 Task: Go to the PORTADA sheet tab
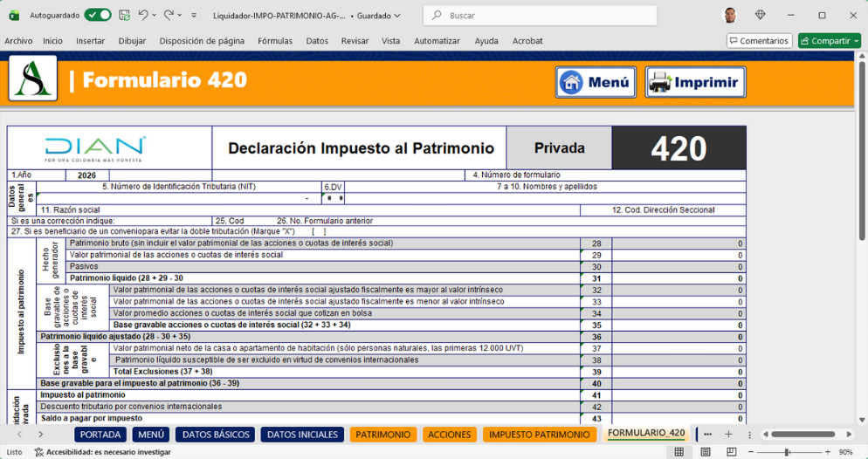click(100, 435)
